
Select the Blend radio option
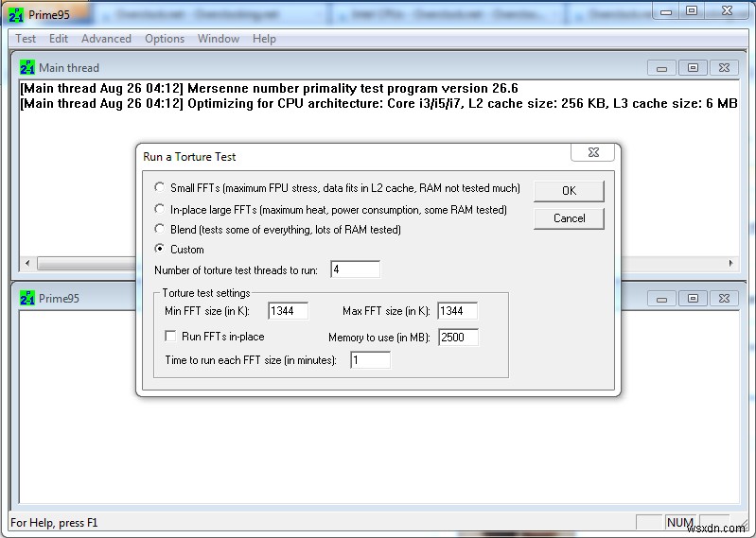click(159, 228)
